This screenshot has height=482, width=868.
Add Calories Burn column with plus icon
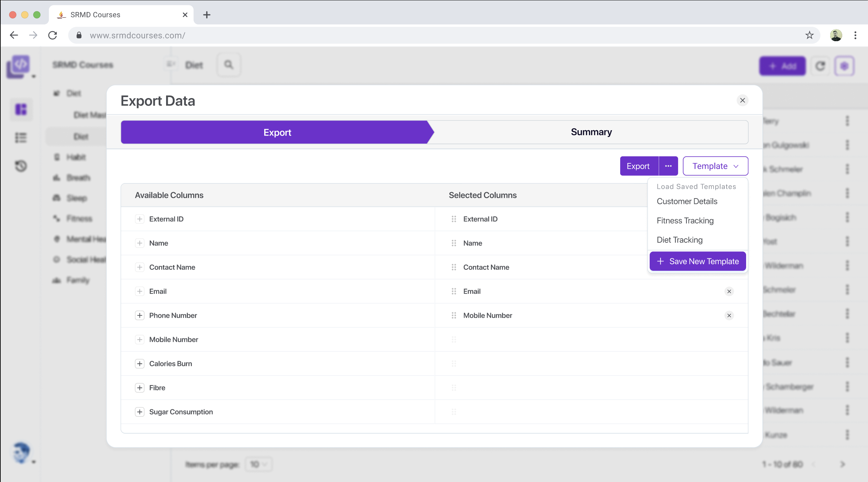140,364
